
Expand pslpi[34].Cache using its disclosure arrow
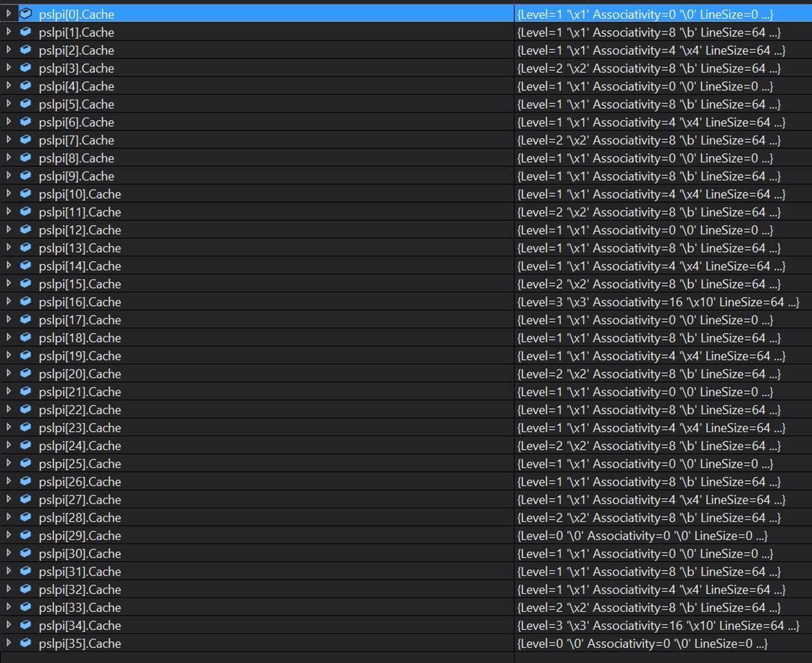point(7,626)
